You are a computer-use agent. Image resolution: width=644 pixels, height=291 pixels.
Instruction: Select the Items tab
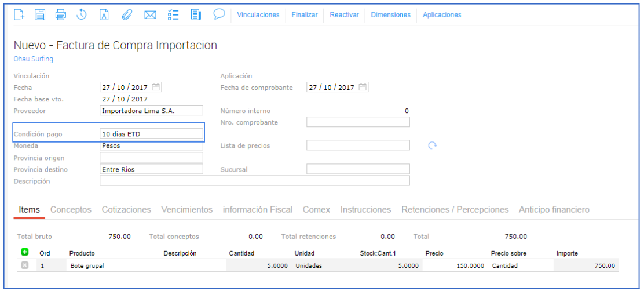(29, 210)
